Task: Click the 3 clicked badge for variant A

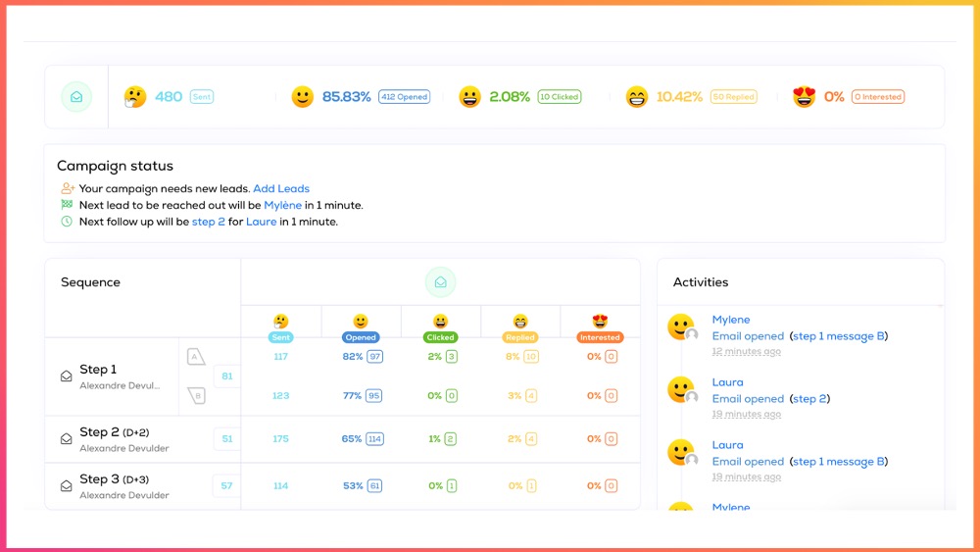Action: 451,356
